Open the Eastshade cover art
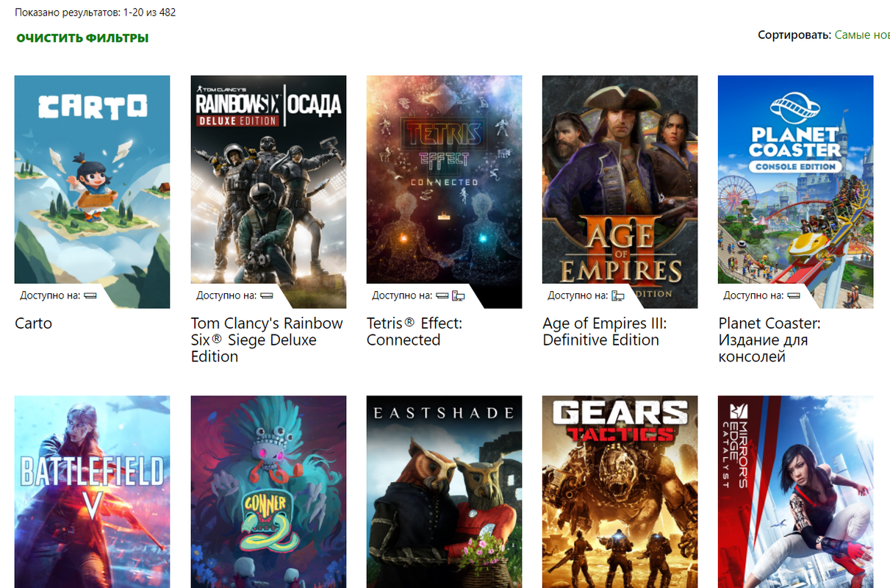Screen dimensions: 890x588 pos(444,492)
